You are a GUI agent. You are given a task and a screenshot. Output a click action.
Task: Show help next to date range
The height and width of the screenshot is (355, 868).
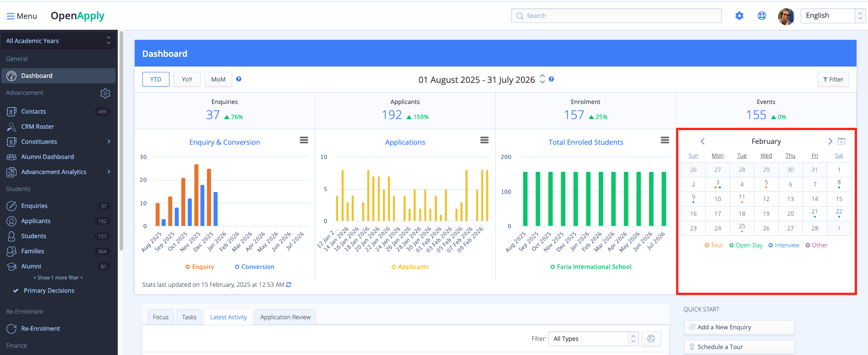(x=551, y=79)
